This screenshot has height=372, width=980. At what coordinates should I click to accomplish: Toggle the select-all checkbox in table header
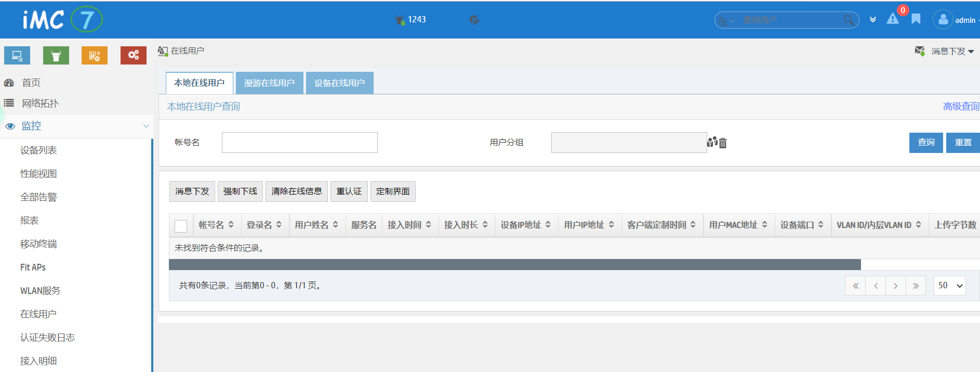(181, 226)
